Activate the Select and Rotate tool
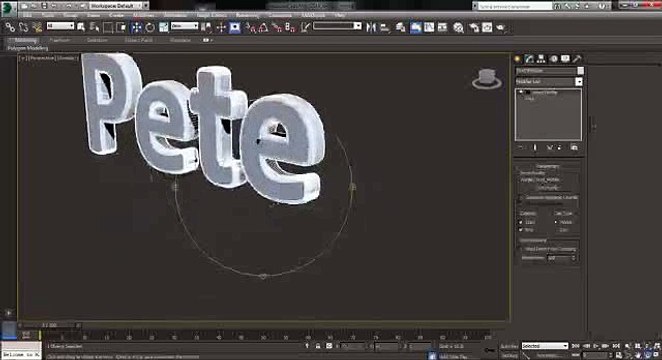 (150, 27)
